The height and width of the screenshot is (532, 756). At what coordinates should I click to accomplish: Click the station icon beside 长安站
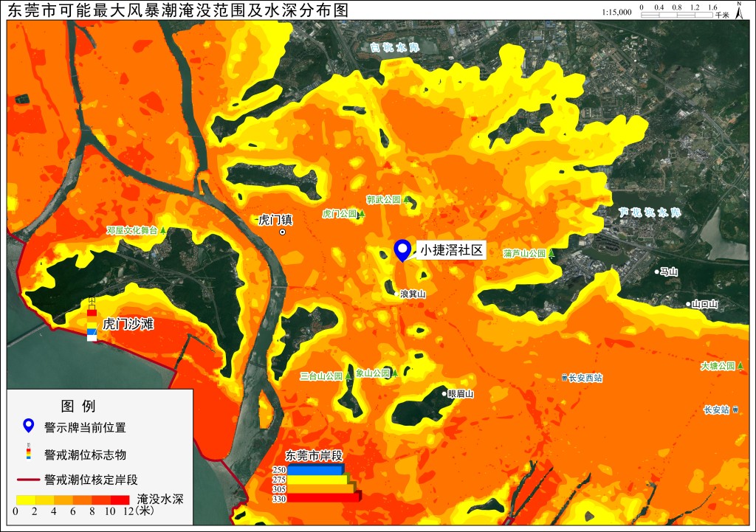tap(735, 410)
